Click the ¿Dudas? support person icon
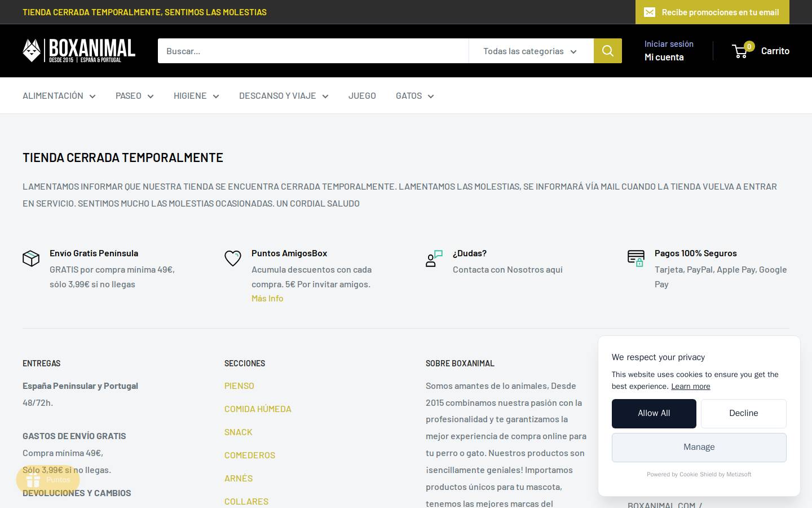The width and height of the screenshot is (812, 508). coord(434,259)
